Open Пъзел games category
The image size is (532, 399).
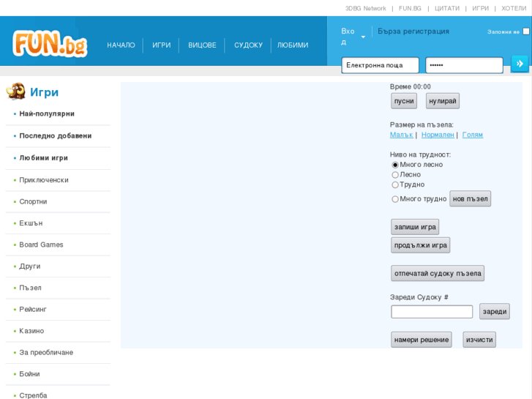30,288
